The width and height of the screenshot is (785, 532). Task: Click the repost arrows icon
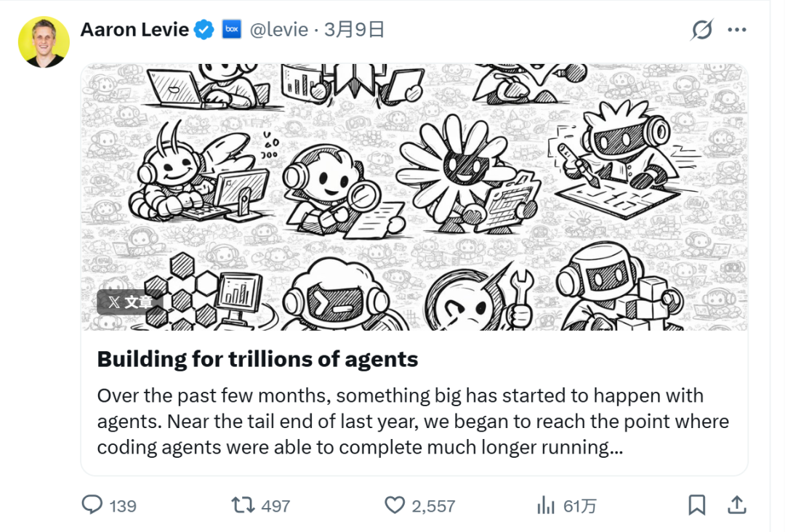click(243, 505)
